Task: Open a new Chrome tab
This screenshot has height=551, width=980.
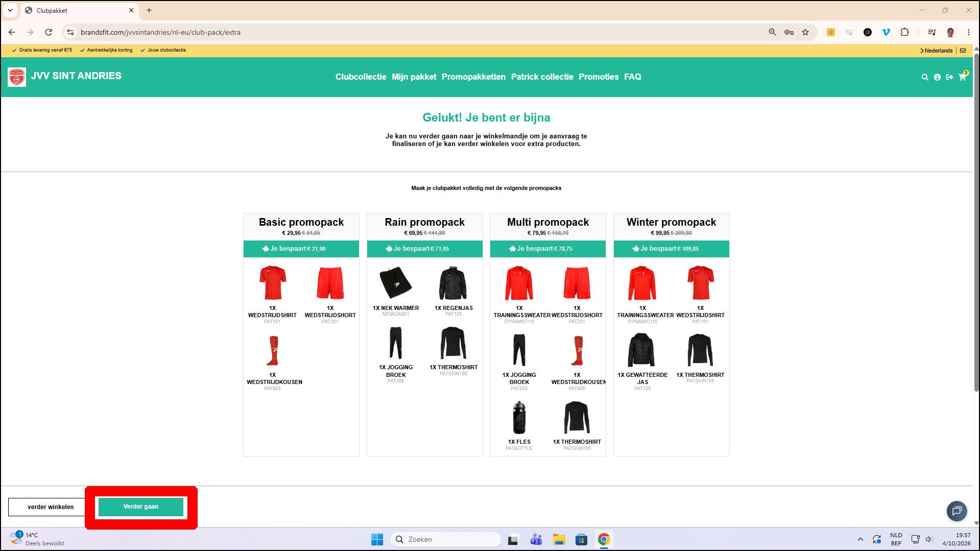Action: pyautogui.click(x=149, y=10)
